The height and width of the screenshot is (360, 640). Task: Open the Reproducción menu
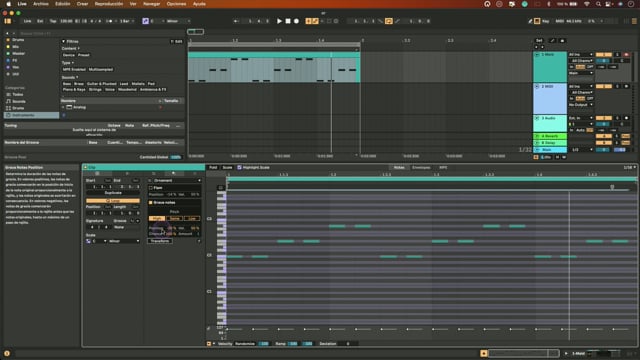pyautogui.click(x=109, y=4)
